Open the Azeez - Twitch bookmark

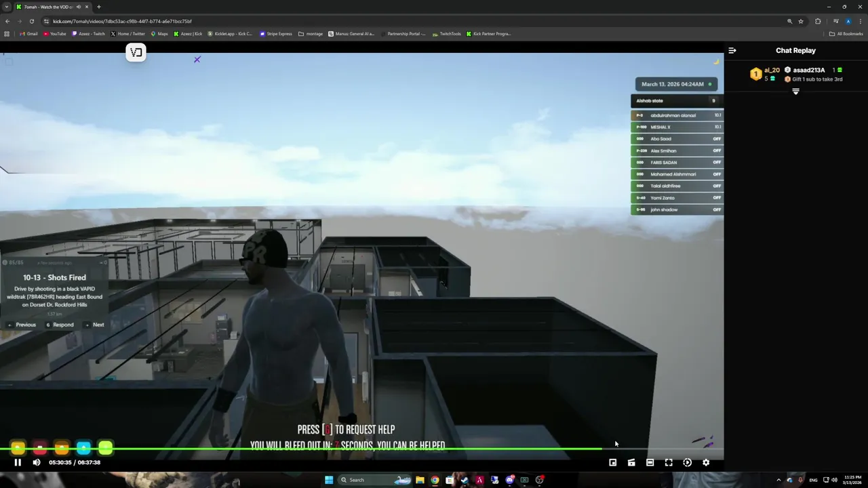pyautogui.click(x=88, y=34)
